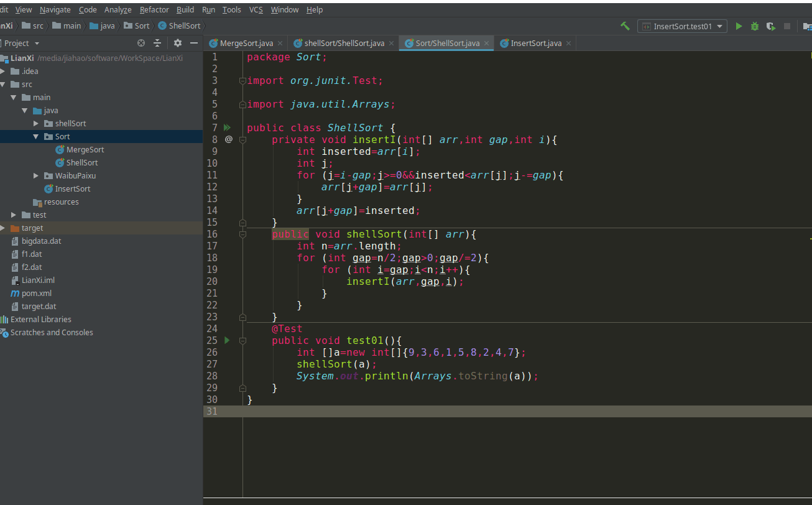Viewport: 812px width, 505px height.
Task: Expand the test folder in tree
Action: pyautogui.click(x=14, y=215)
